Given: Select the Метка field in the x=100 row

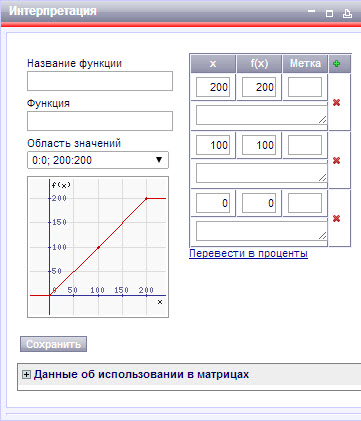Looking at the screenshot, I should pyautogui.click(x=305, y=145).
